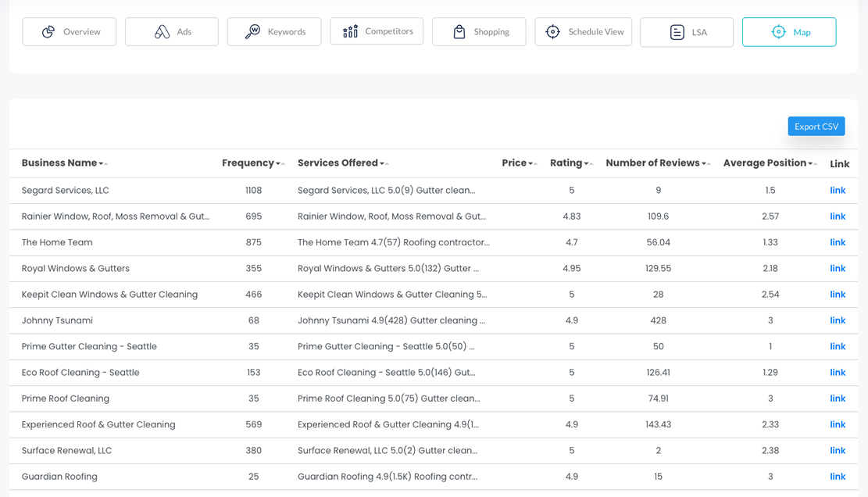Click review count '109.6'
The image size is (868, 497).
658,216
